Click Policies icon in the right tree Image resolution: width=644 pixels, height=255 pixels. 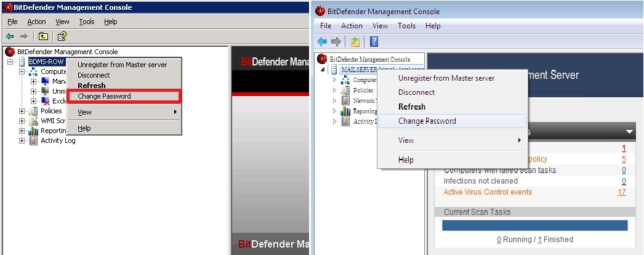(x=345, y=91)
